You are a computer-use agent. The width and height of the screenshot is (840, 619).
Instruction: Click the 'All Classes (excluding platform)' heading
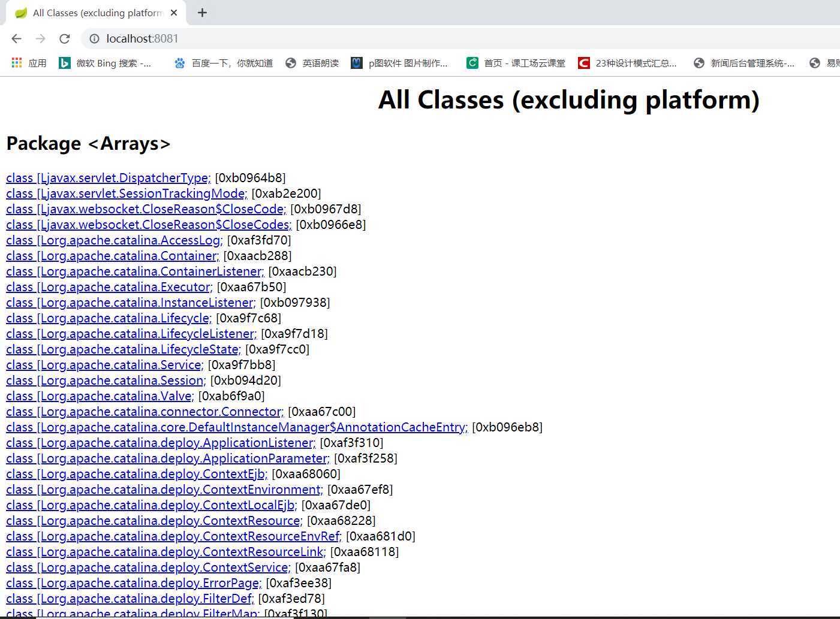pos(569,100)
